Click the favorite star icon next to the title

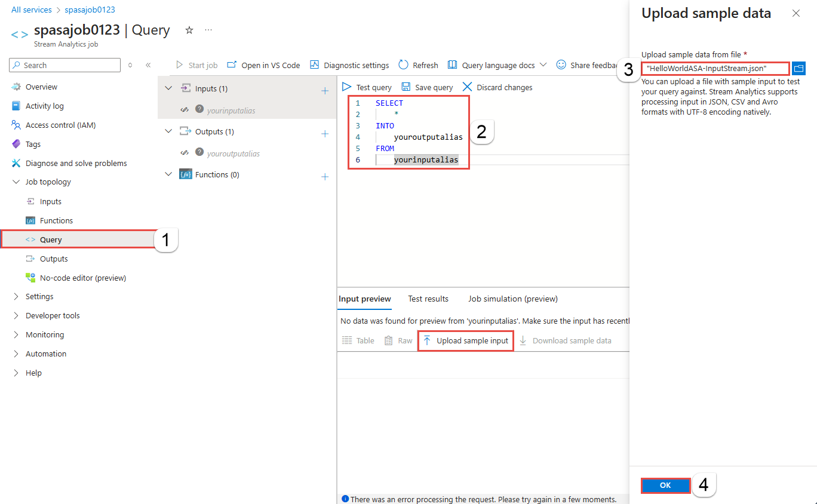189,30
